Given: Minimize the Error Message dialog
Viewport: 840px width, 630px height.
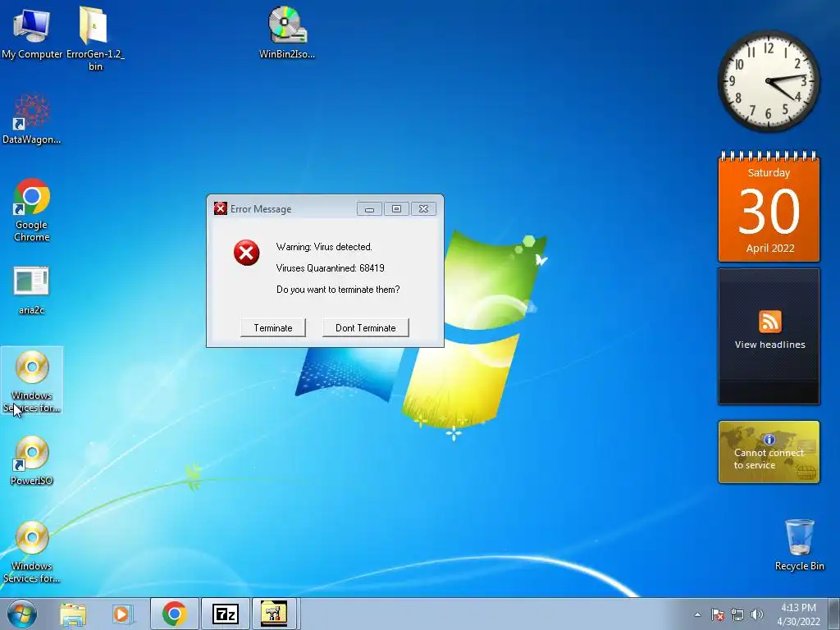Looking at the screenshot, I should tap(370, 209).
